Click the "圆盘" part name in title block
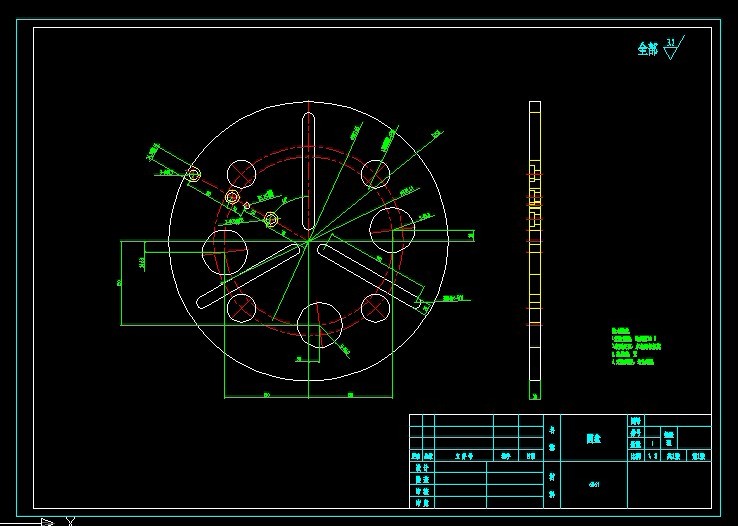The image size is (738, 526). [594, 438]
